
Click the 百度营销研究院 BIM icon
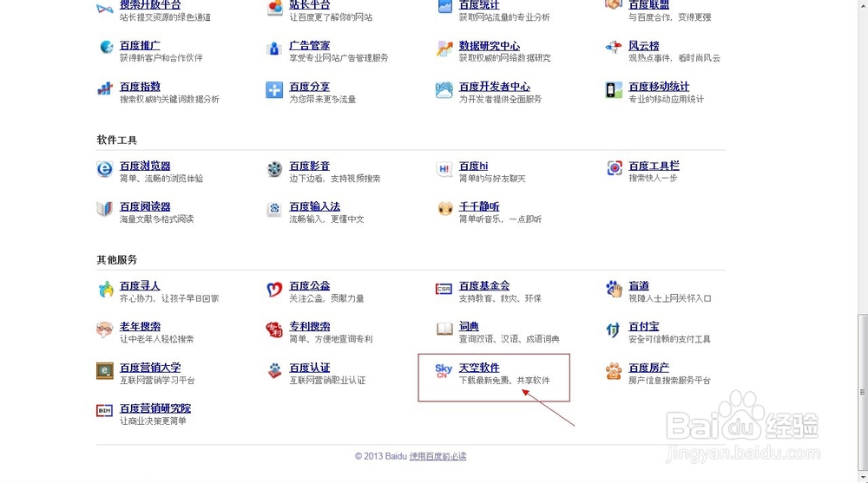(x=105, y=410)
